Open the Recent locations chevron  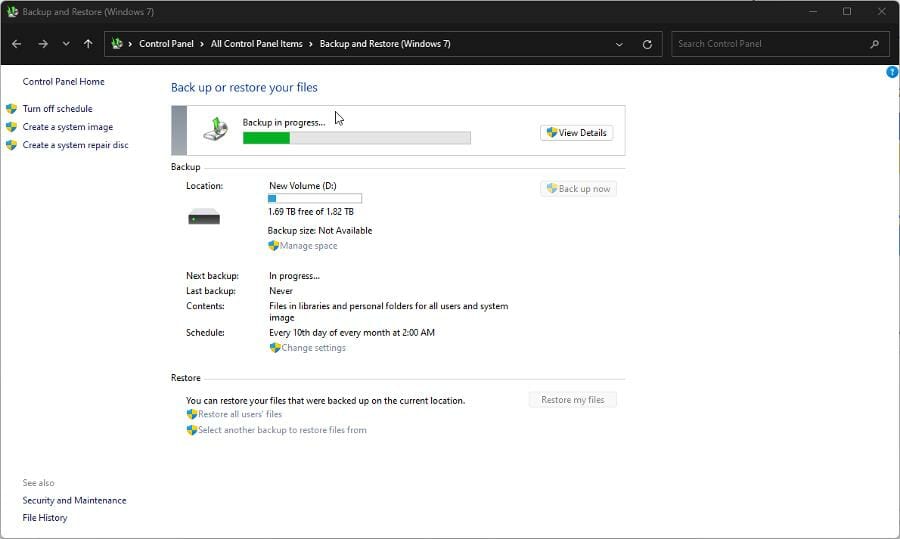(66, 44)
